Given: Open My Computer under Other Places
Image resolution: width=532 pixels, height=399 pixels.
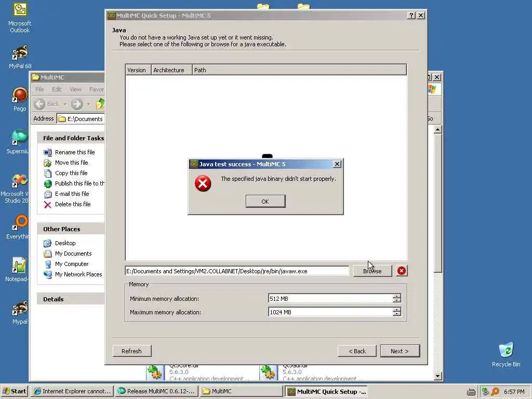Looking at the screenshot, I should tap(72, 264).
